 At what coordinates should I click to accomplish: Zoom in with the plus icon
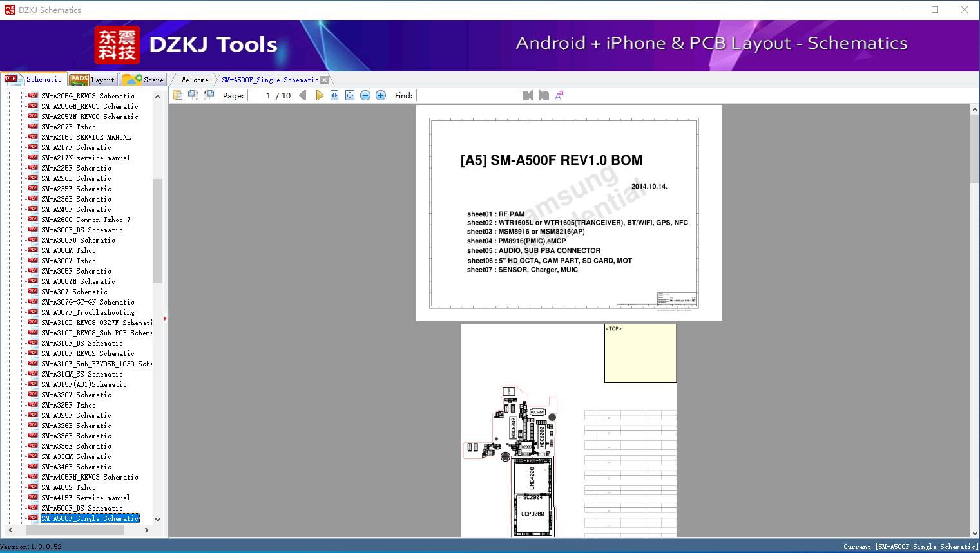click(x=381, y=95)
